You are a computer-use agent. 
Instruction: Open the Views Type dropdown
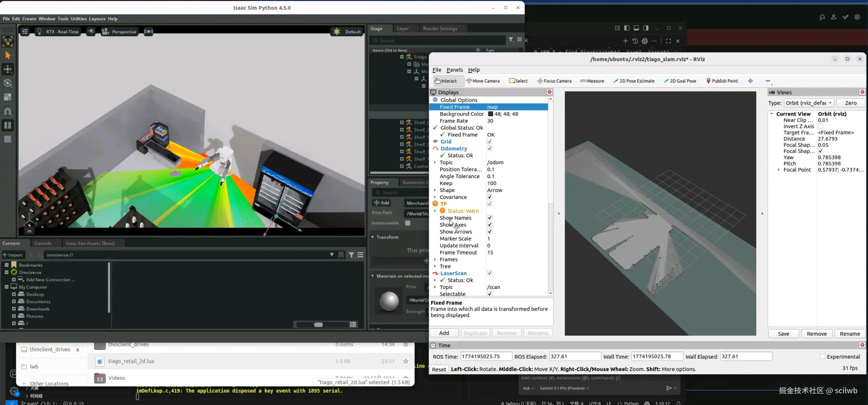[x=809, y=103]
